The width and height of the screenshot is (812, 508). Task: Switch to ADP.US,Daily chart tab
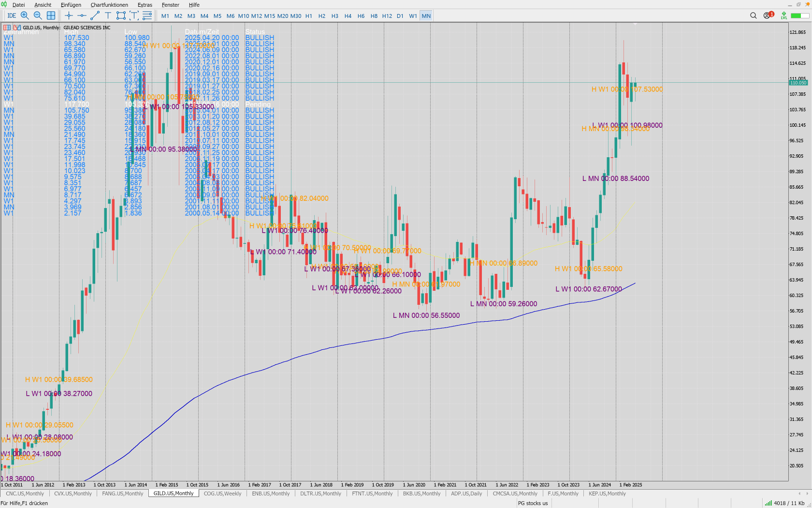pos(466,493)
